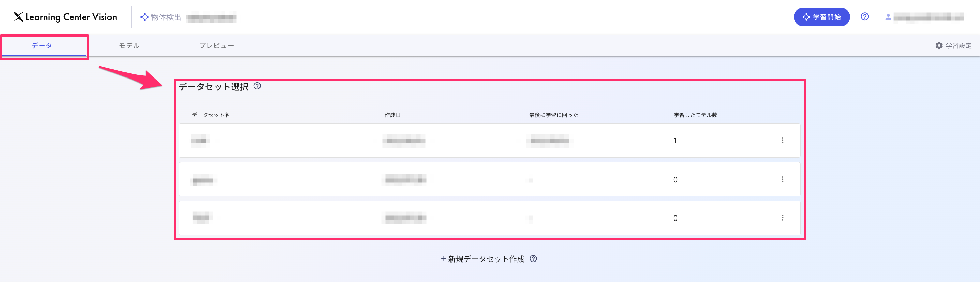Image resolution: width=980 pixels, height=282 pixels.
Task: Click the データセット名 column header
Action: tap(210, 115)
